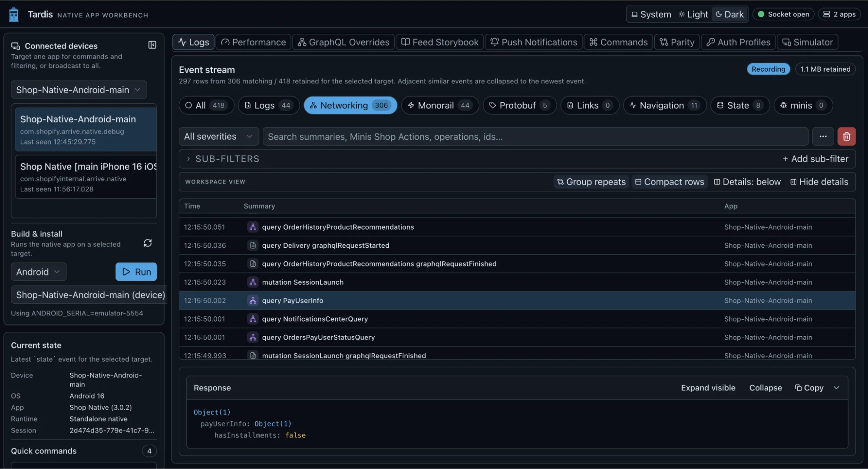Screen dimensions: 868x469
Task: Open the Simulator tab
Action: pos(808,42)
